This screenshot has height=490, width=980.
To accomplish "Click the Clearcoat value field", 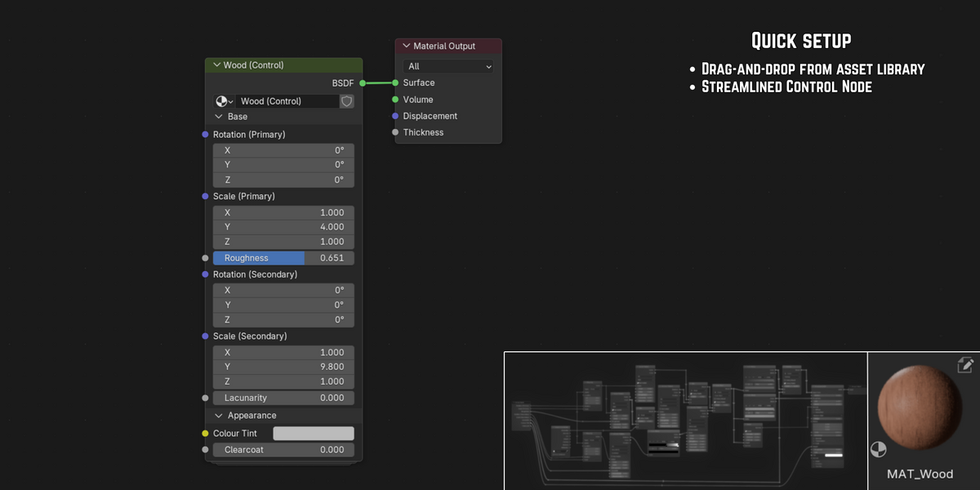I will coord(283,450).
